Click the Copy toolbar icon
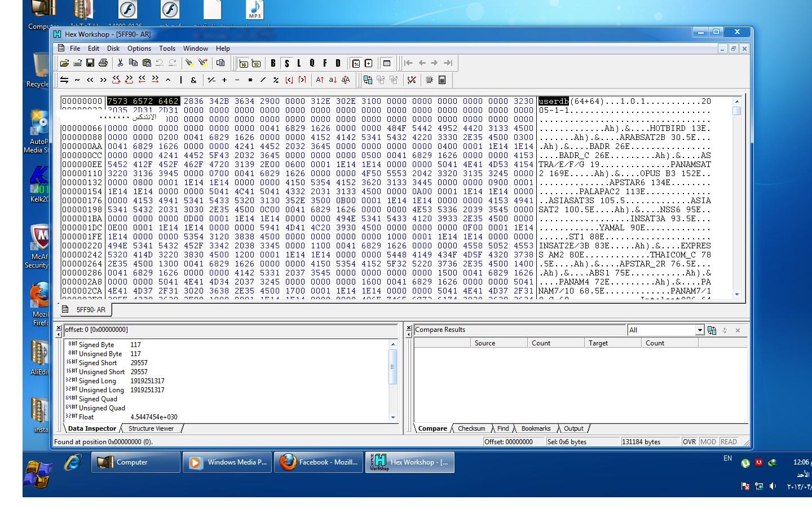Viewport: 812px width, 508px height. 133,63
